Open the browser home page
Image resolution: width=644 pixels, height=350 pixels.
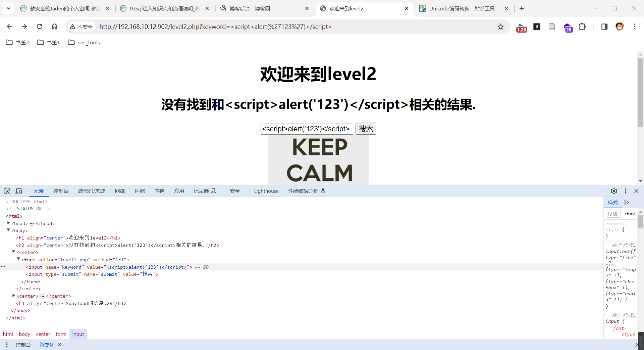click(x=54, y=27)
